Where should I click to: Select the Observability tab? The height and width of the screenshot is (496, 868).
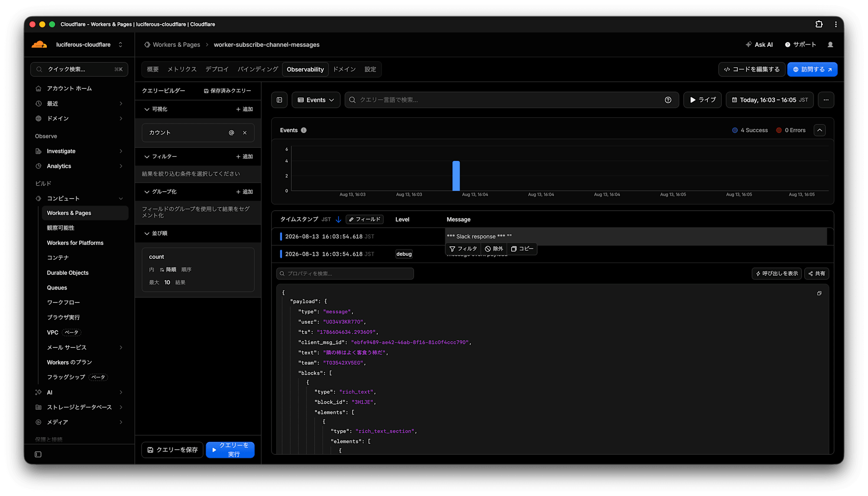(x=305, y=69)
